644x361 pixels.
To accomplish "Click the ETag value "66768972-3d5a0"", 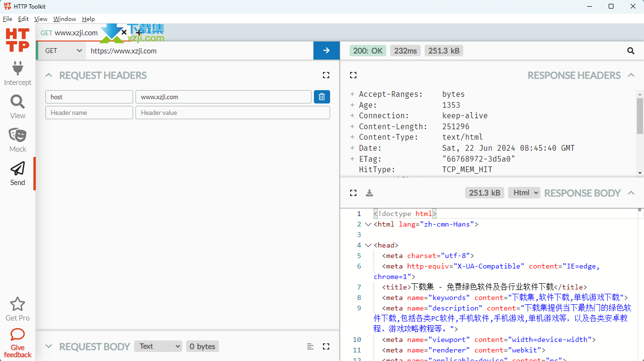I will [x=478, y=159].
